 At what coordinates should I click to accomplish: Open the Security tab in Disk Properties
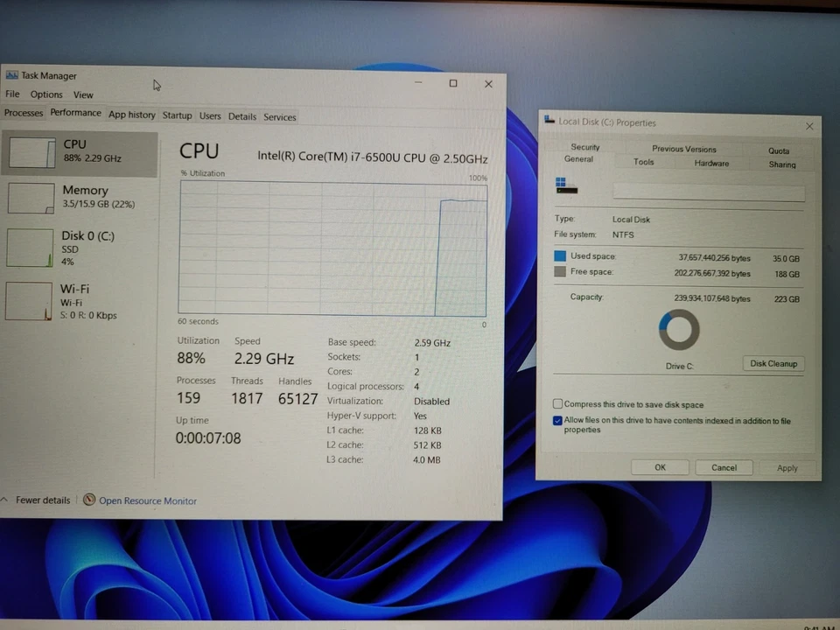pyautogui.click(x=585, y=147)
